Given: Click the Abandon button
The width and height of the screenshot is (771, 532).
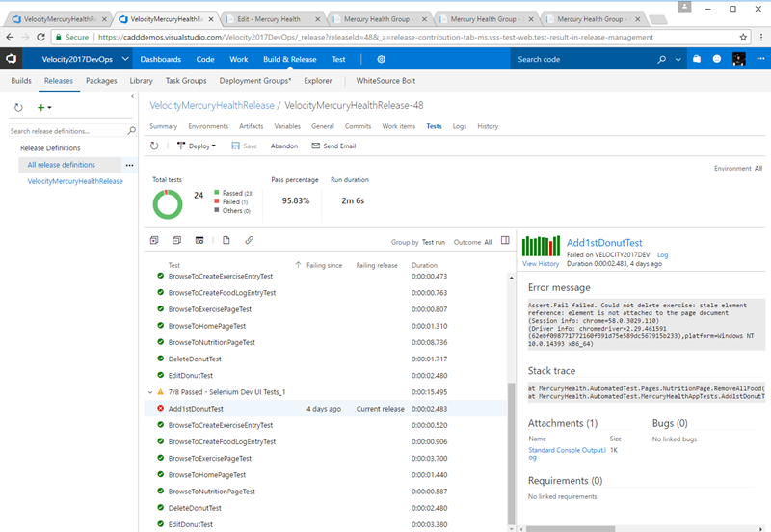Looking at the screenshot, I should point(284,146).
